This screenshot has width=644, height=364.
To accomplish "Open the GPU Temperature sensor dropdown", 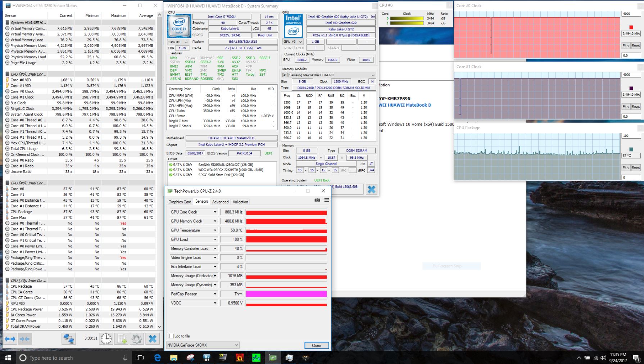I will tap(215, 230).
